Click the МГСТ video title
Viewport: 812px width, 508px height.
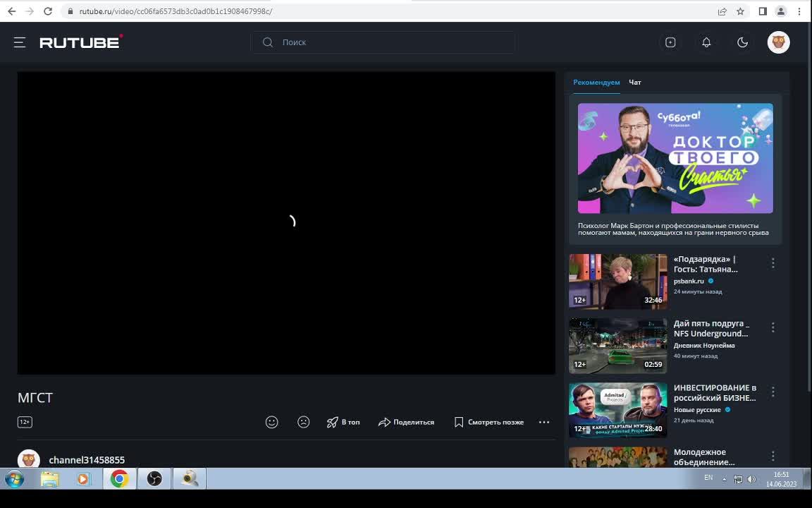tap(35, 398)
